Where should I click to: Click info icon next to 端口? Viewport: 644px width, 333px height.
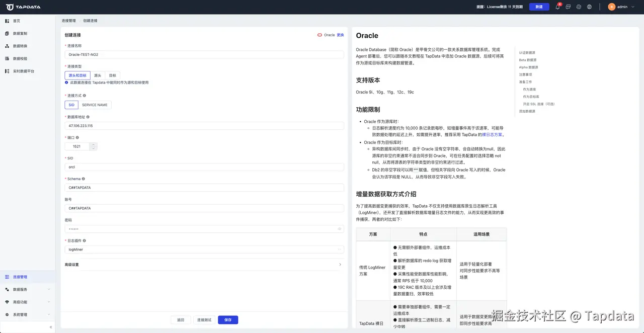pos(77,137)
